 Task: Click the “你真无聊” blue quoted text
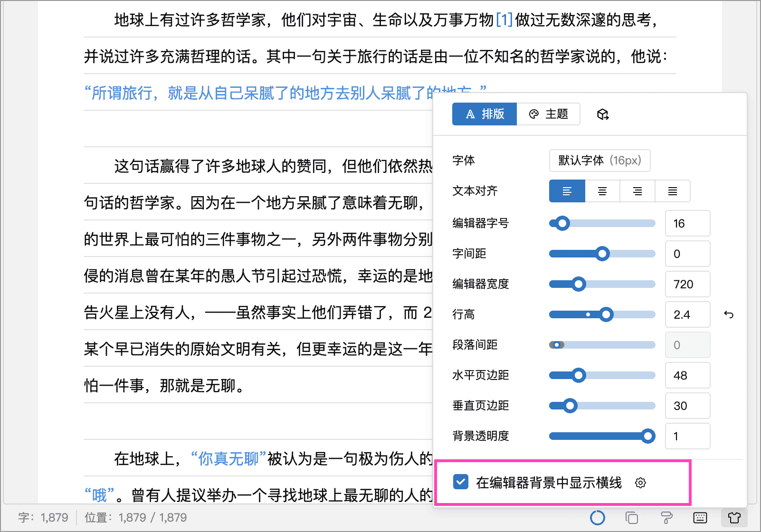pos(228,458)
